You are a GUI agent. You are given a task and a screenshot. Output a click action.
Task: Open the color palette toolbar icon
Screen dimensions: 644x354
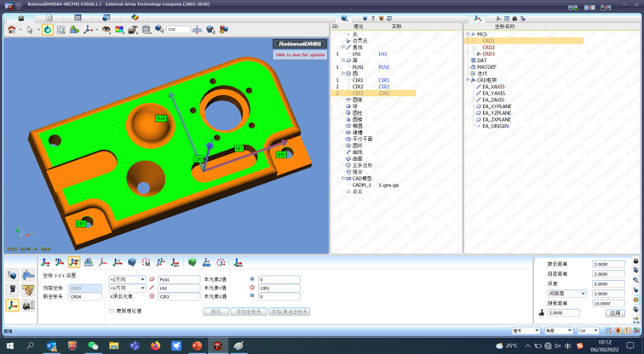click(119, 30)
